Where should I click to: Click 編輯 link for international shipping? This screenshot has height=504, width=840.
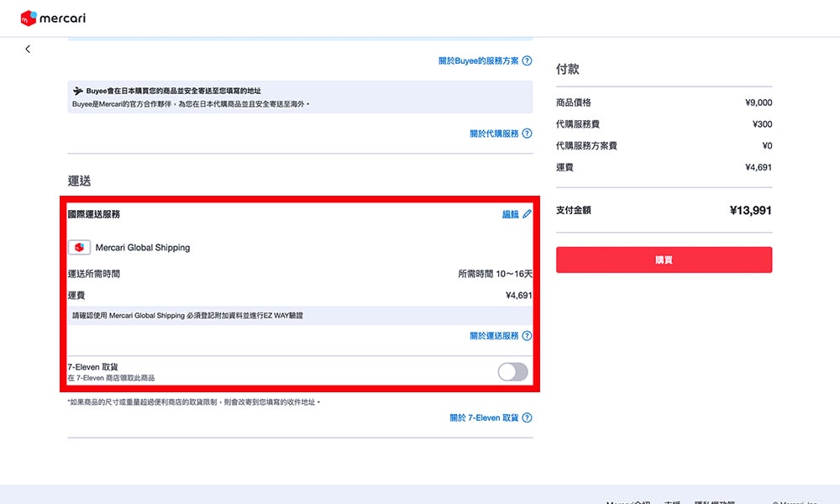[x=510, y=214]
